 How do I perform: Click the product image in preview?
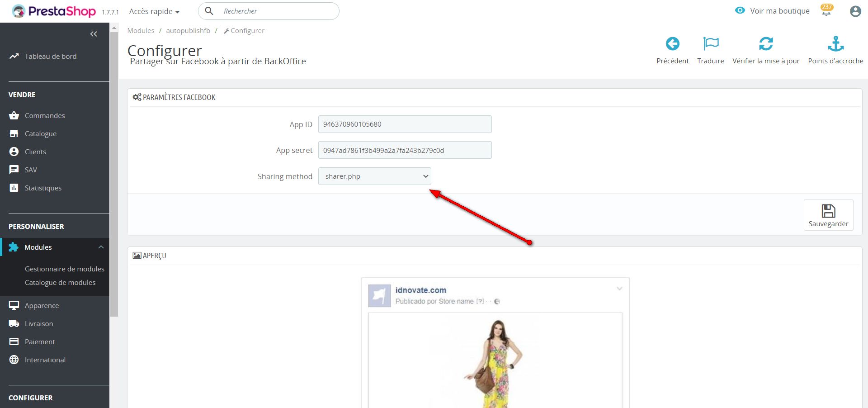(495, 361)
